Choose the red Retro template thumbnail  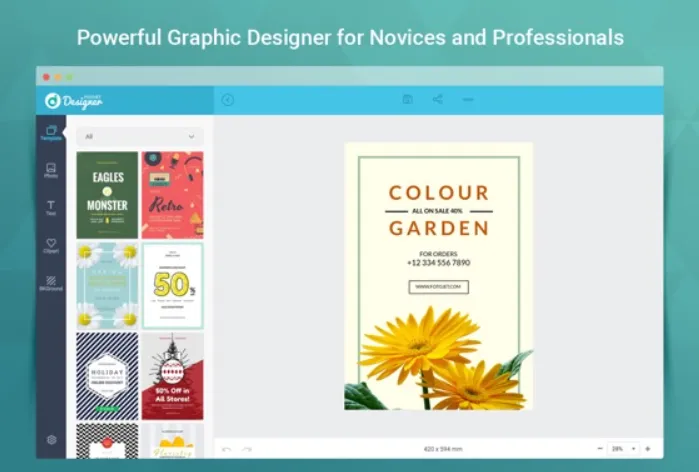click(x=173, y=195)
